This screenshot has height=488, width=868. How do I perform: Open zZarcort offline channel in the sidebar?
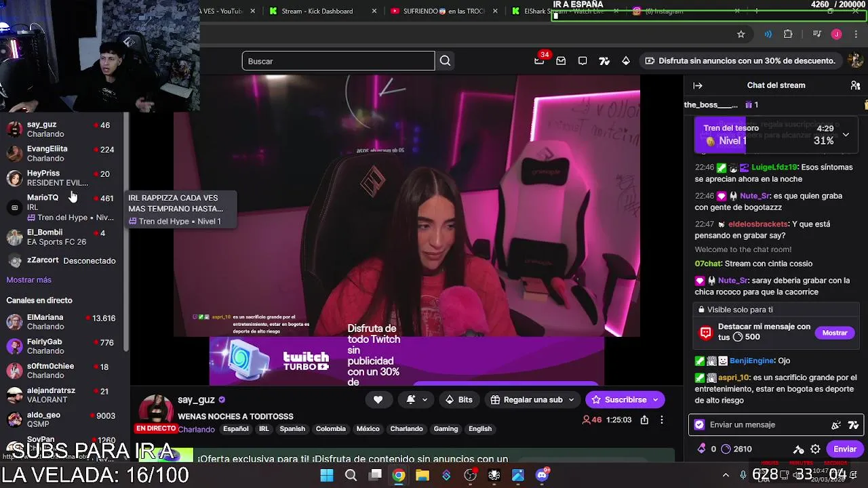[62, 260]
